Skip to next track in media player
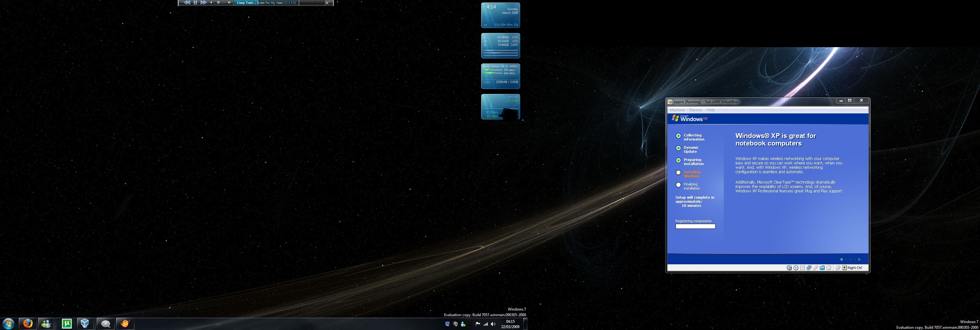The height and width of the screenshot is (330, 980). pyautogui.click(x=204, y=3)
